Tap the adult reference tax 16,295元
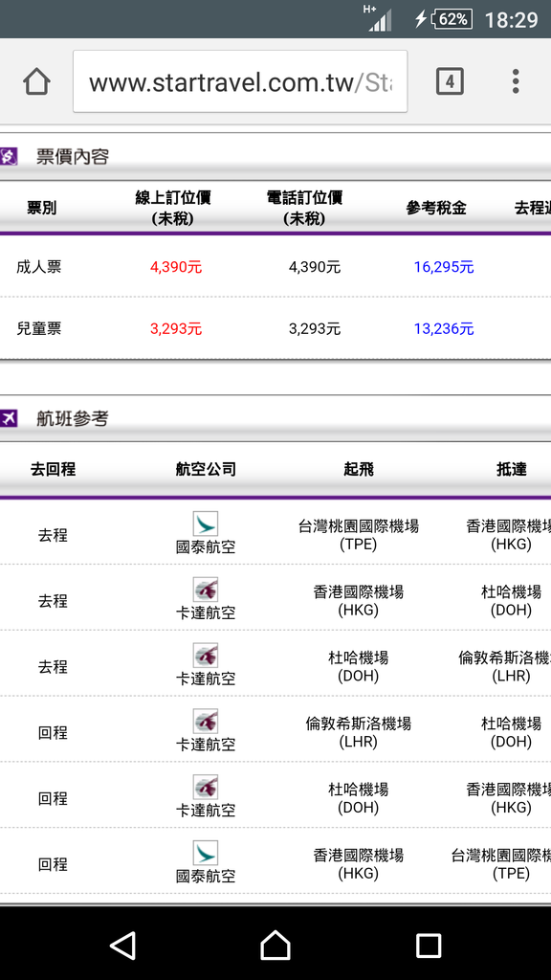This screenshot has height=980, width=551. [444, 268]
